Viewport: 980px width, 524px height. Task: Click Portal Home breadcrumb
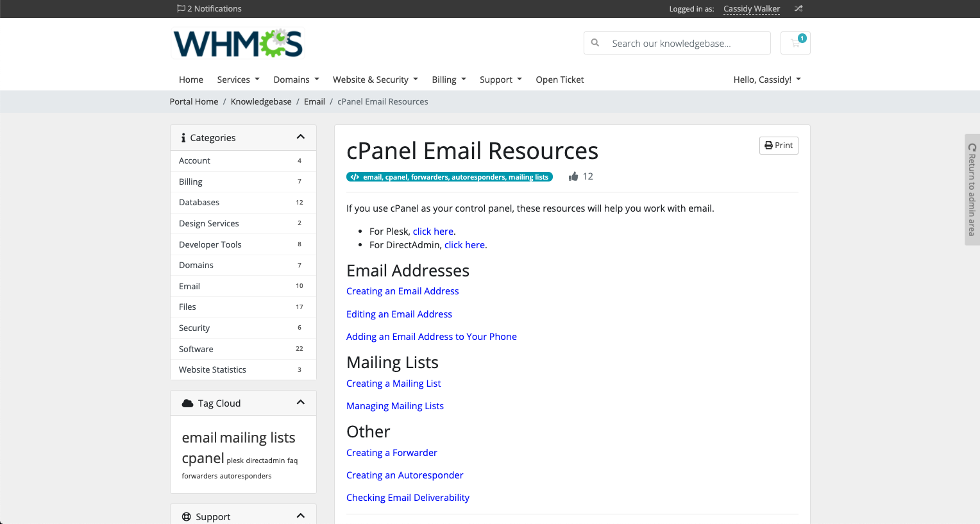point(194,102)
